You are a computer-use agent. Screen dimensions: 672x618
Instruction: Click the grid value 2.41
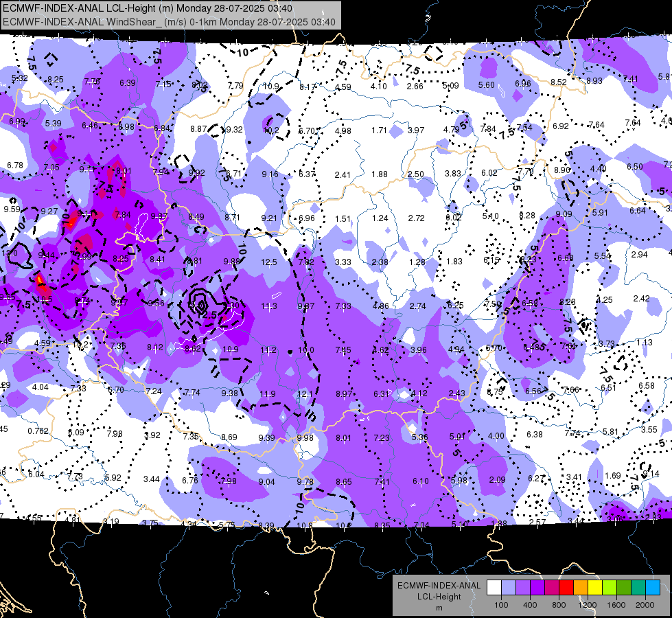pyautogui.click(x=343, y=174)
